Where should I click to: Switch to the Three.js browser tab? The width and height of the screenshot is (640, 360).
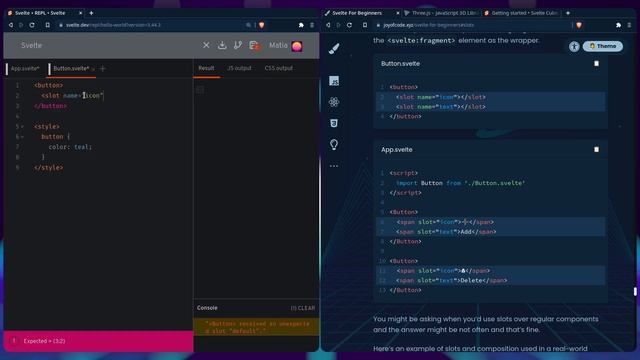(440, 13)
